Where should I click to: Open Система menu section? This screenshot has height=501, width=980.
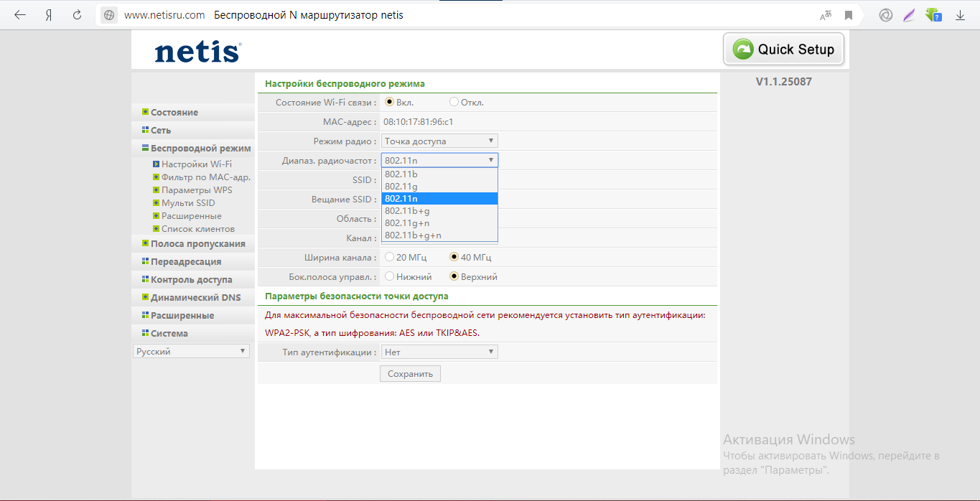(169, 334)
